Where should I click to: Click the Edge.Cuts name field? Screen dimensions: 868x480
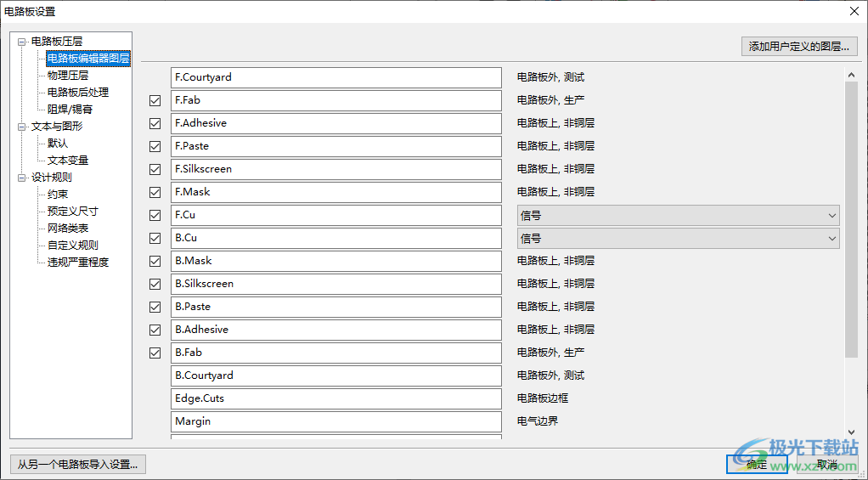point(336,398)
